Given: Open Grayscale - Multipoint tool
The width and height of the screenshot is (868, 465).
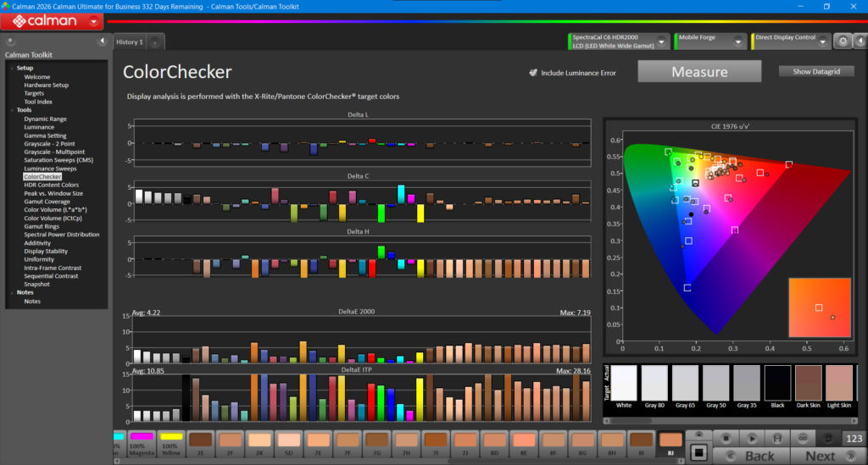Looking at the screenshot, I should [x=54, y=152].
